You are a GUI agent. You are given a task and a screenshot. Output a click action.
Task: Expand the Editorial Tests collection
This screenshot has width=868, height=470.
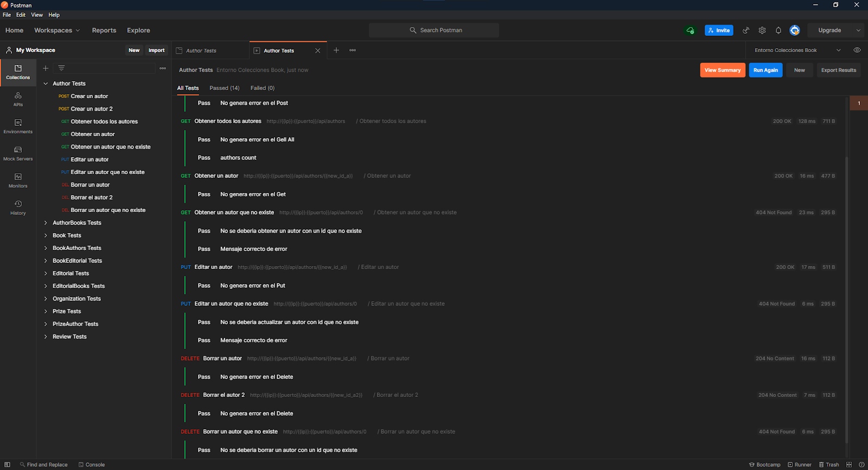[x=46, y=273]
